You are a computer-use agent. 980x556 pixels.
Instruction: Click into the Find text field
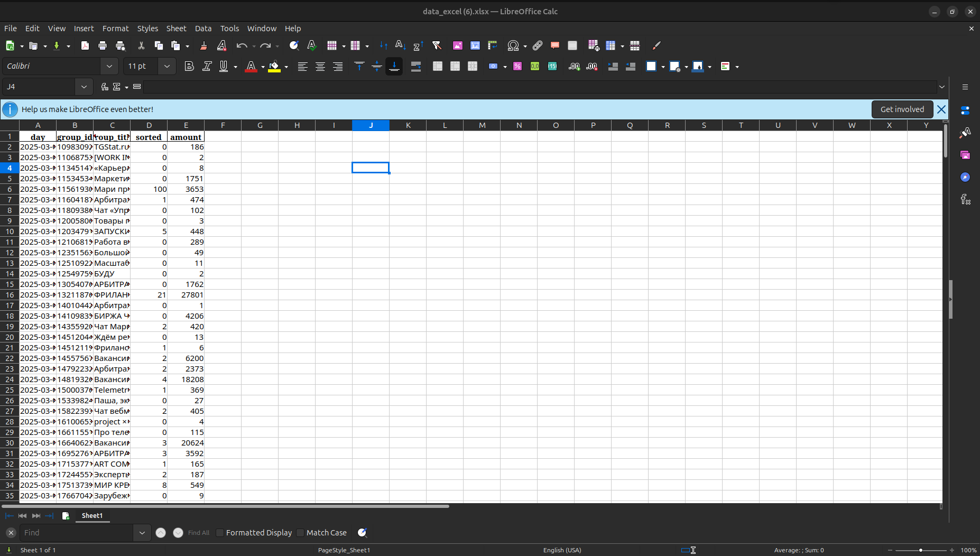pyautogui.click(x=77, y=533)
